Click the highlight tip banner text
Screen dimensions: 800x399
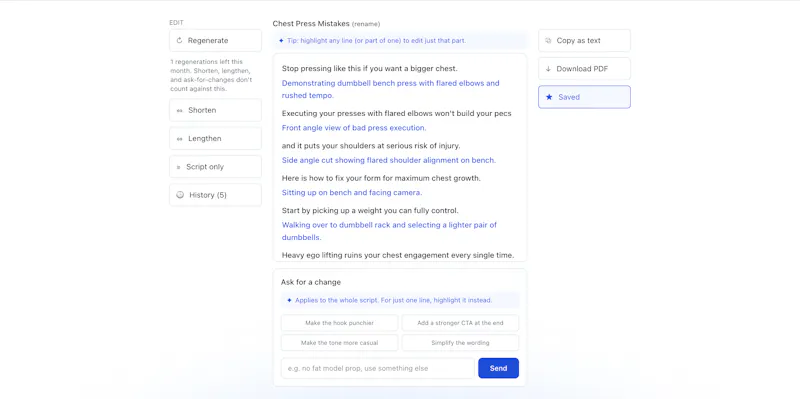[377, 40]
